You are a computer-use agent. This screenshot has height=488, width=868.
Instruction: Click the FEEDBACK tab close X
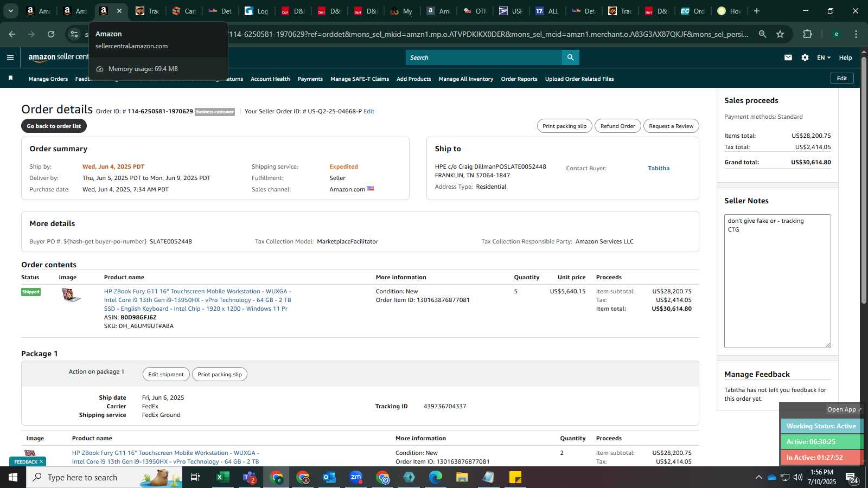41,461
